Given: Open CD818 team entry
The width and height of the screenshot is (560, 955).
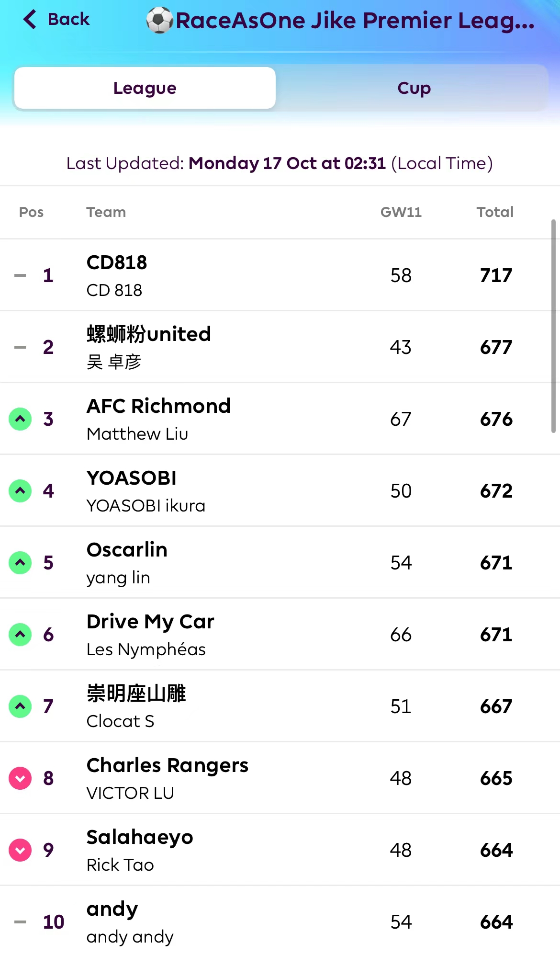Looking at the screenshot, I should point(117,262).
